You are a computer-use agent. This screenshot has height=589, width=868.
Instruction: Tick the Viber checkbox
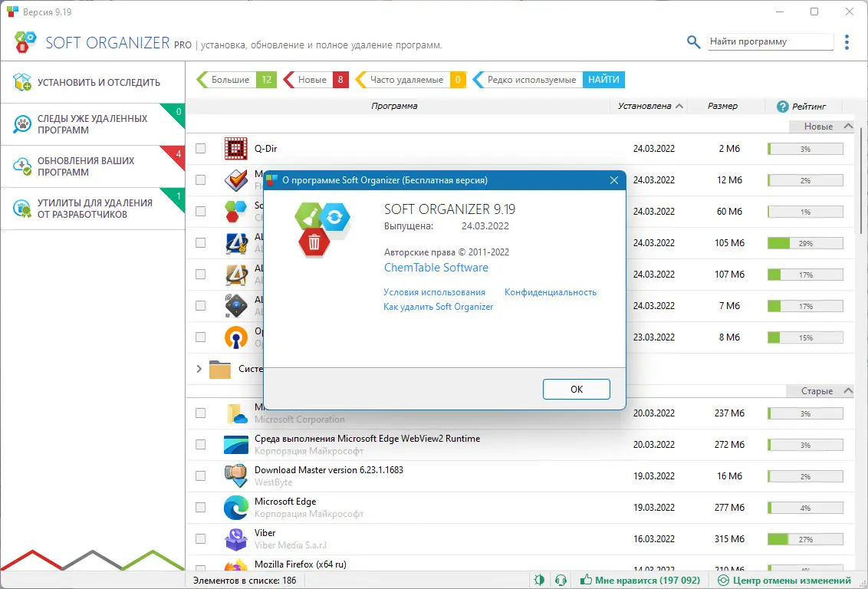click(x=200, y=539)
